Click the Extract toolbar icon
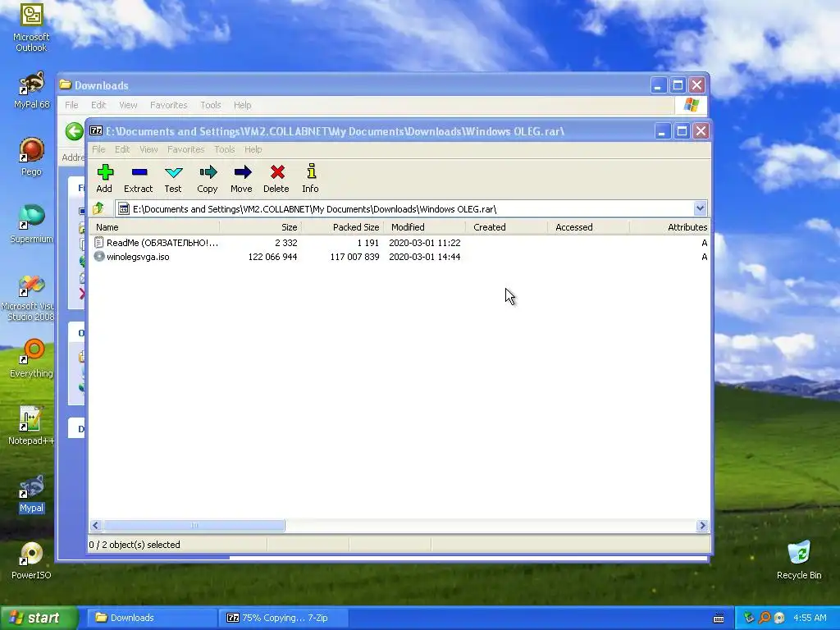Image resolution: width=840 pixels, height=630 pixels. (x=138, y=178)
